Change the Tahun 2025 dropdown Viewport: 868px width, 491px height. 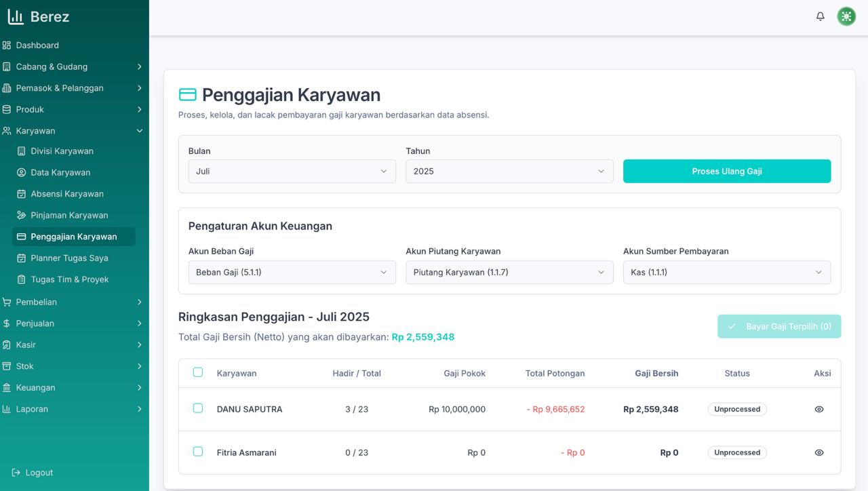pos(509,171)
